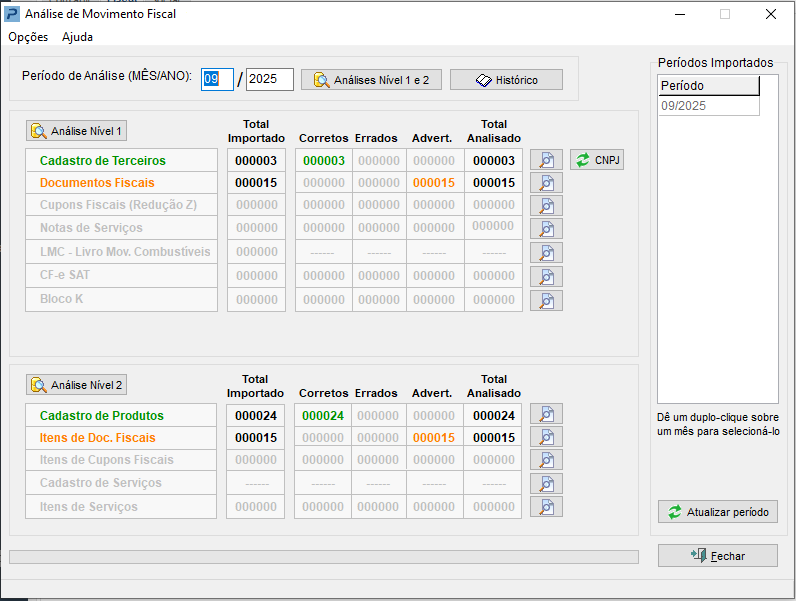Screen dimensions: 796x601
Task: Open detail icon for Itens de Serviços
Action: point(546,507)
